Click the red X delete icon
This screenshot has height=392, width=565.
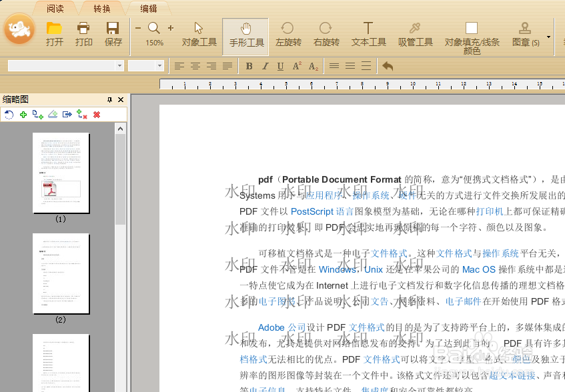[x=97, y=115]
